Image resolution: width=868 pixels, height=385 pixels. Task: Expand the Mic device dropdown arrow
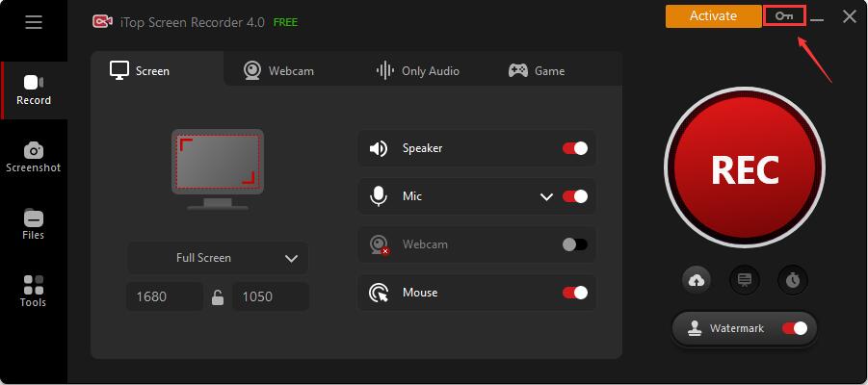point(546,196)
